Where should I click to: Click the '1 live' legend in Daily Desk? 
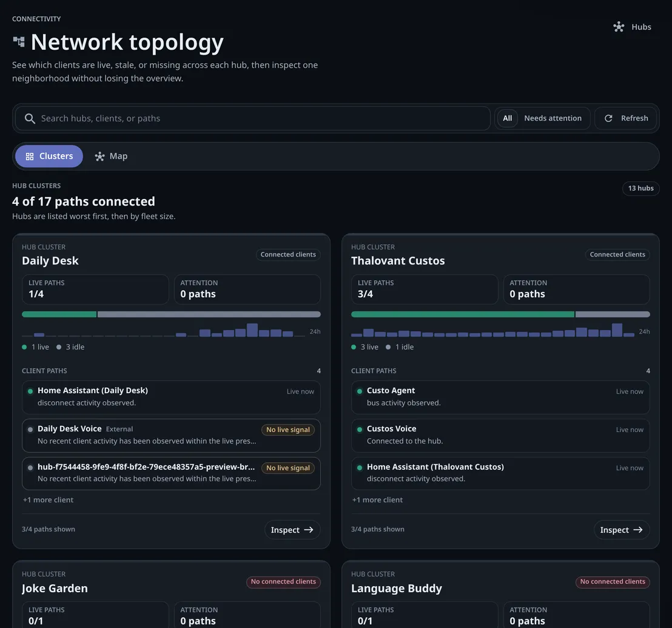coord(36,347)
